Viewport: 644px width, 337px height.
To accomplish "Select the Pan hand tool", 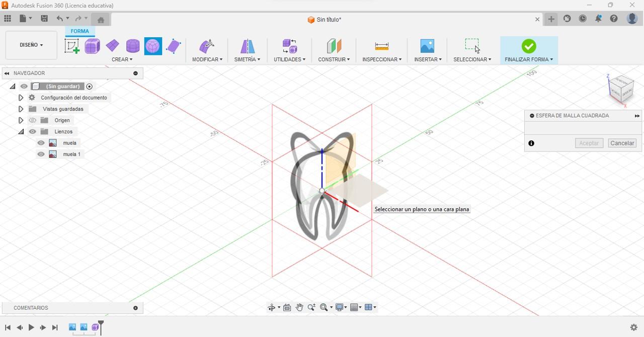I will [x=299, y=307].
